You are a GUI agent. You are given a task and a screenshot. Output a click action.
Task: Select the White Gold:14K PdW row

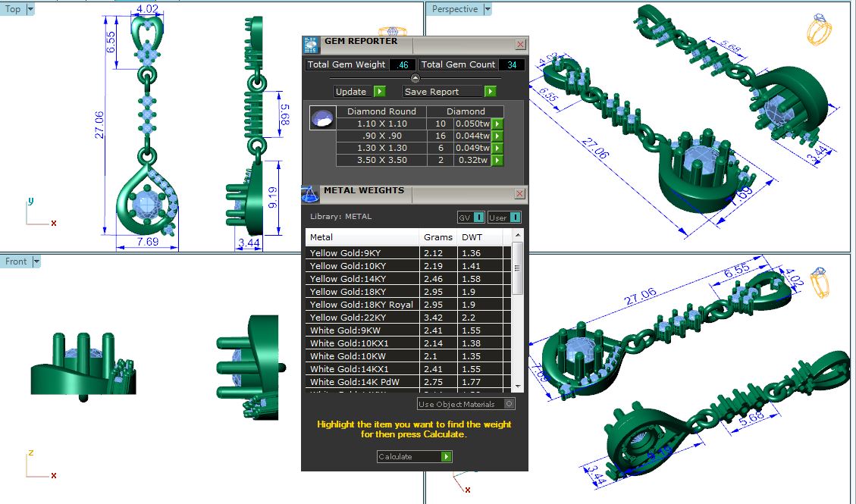[x=362, y=382]
